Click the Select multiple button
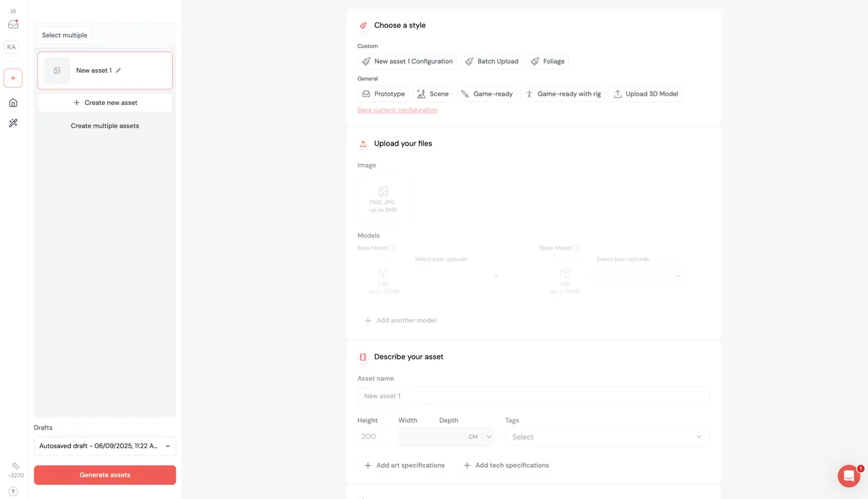 click(x=64, y=35)
